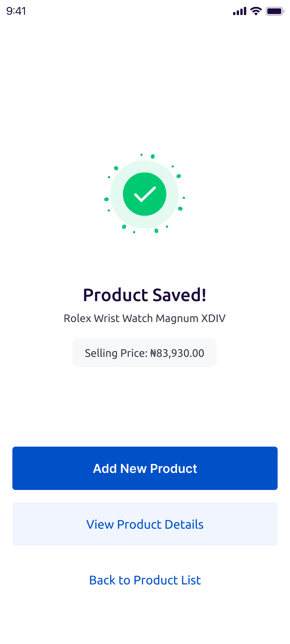Screen dimensions: 290x644
Task: Open View Product Details
Action: (145, 524)
